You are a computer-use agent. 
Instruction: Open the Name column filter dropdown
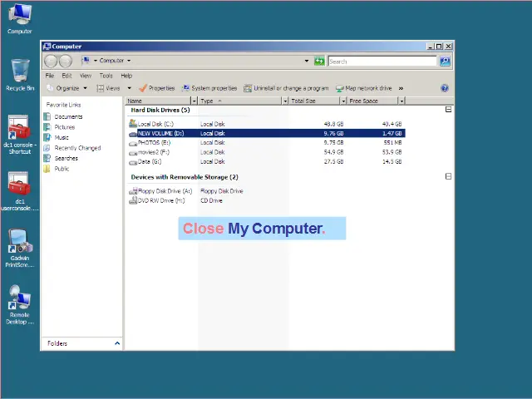click(x=194, y=101)
